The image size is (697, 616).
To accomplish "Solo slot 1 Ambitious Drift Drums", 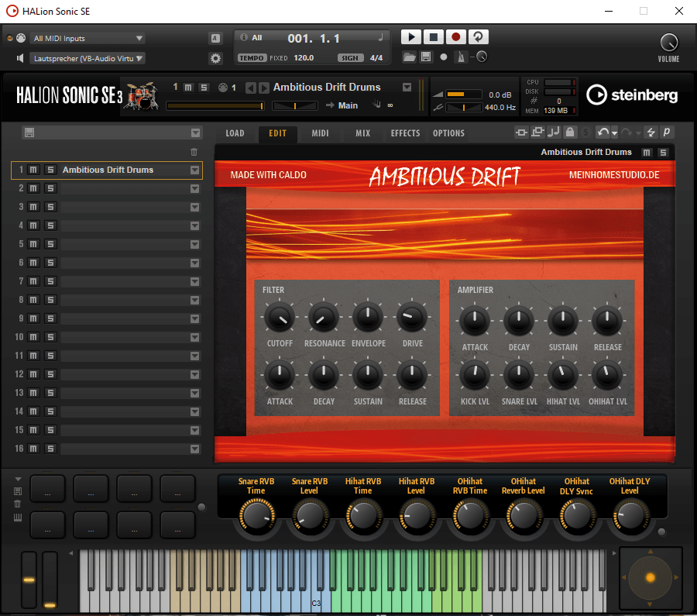I will [x=50, y=170].
